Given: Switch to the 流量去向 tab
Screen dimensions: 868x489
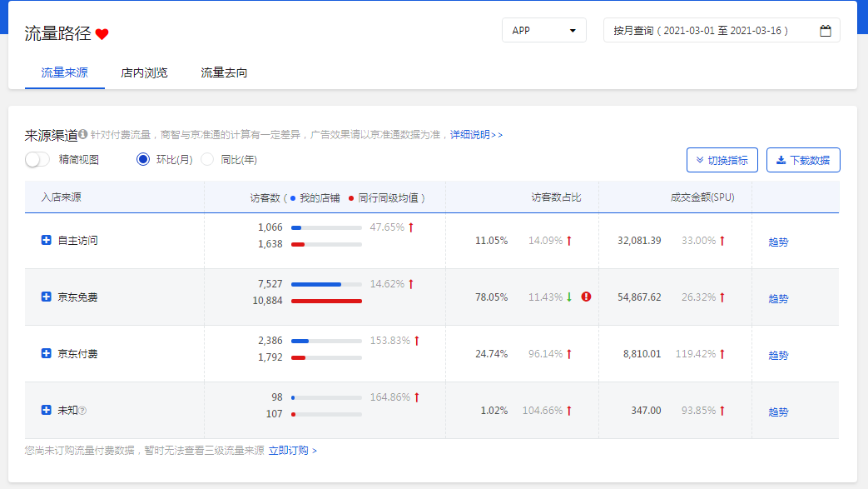Looking at the screenshot, I should (x=224, y=72).
